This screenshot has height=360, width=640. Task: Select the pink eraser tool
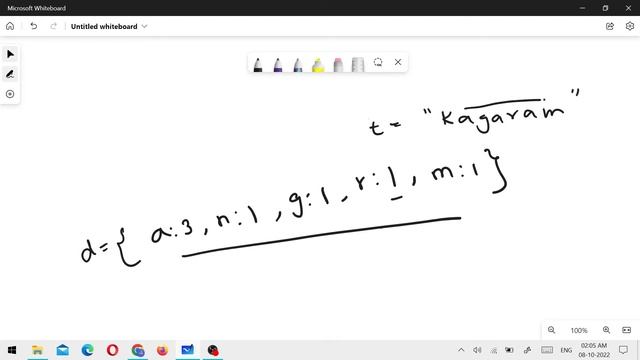pyautogui.click(x=338, y=64)
